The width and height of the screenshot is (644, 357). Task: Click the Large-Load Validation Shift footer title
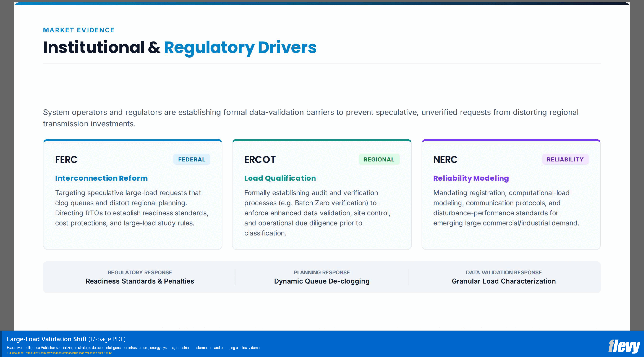click(47, 339)
